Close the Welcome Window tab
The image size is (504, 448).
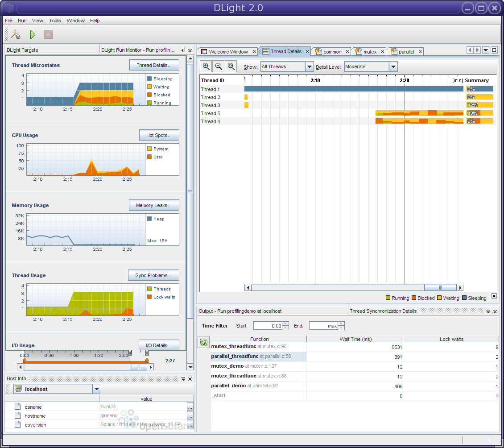click(254, 51)
